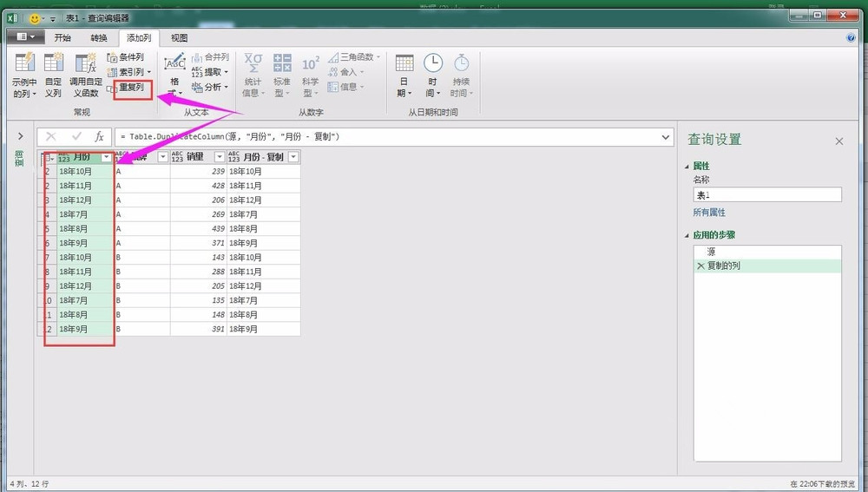Open the 所有属性 link
This screenshot has width=868, height=492.
point(709,212)
